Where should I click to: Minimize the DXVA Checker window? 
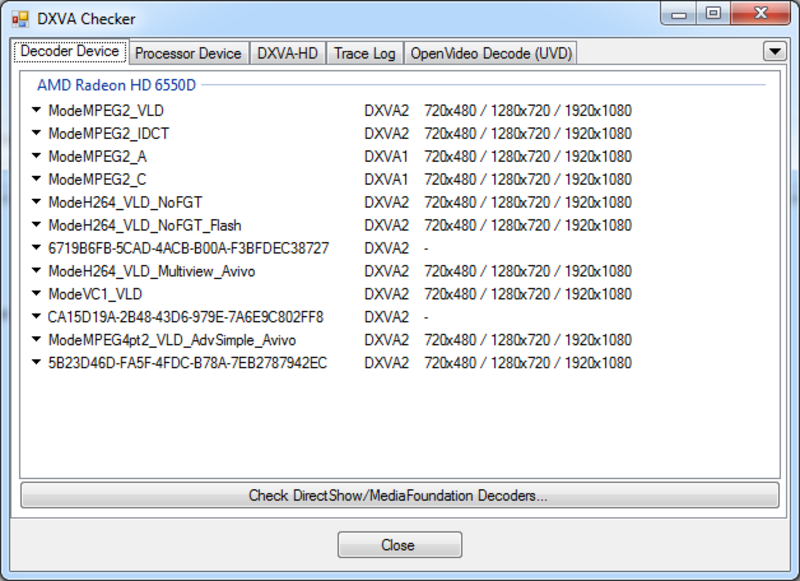(x=679, y=14)
